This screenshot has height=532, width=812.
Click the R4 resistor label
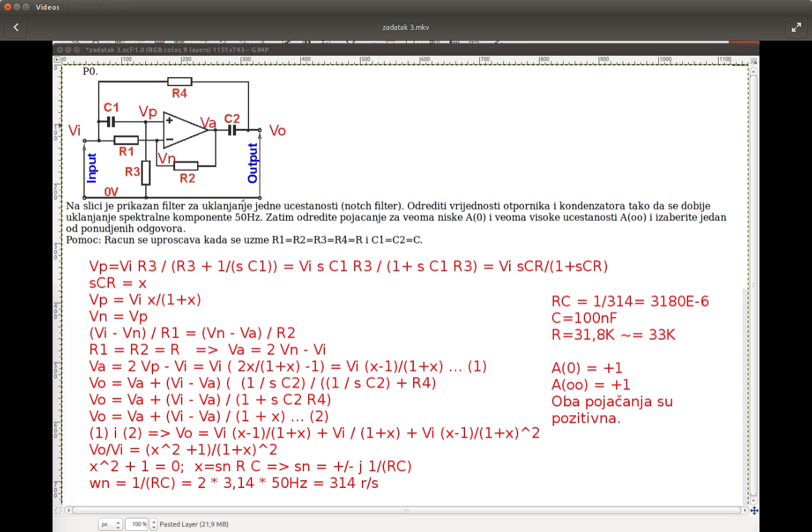(180, 93)
